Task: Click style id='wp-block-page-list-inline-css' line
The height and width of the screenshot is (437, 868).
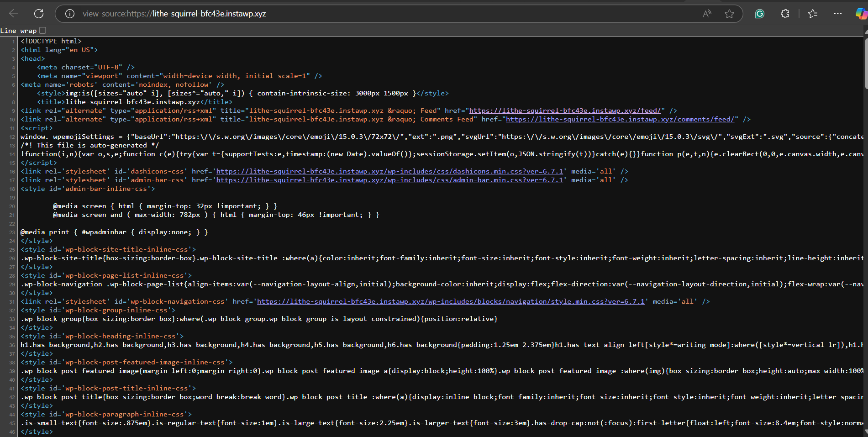Action: (x=106, y=275)
